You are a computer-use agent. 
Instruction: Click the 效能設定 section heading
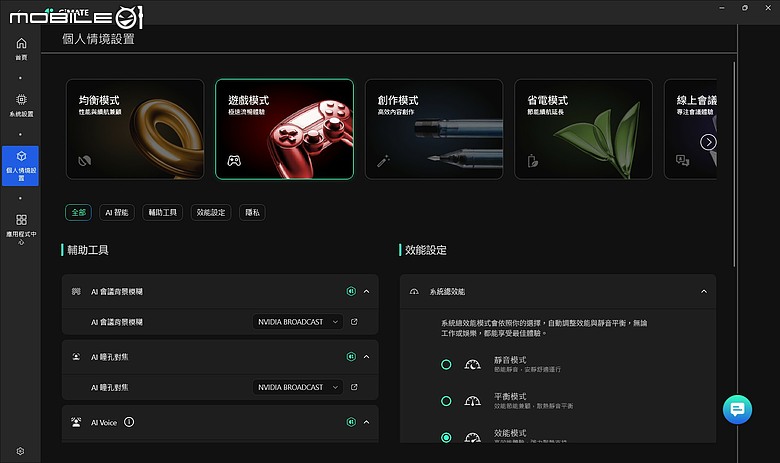[x=426, y=250]
